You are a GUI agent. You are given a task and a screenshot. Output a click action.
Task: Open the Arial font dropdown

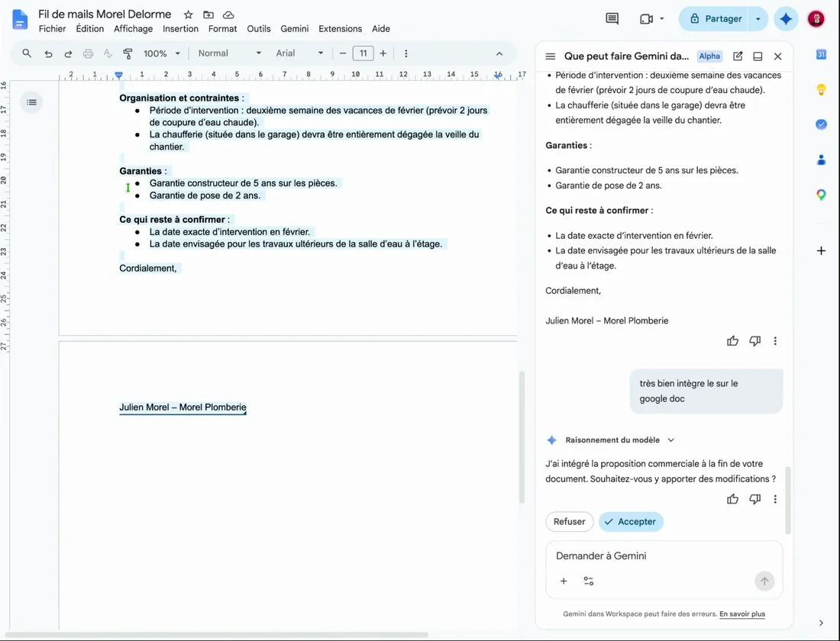(299, 53)
